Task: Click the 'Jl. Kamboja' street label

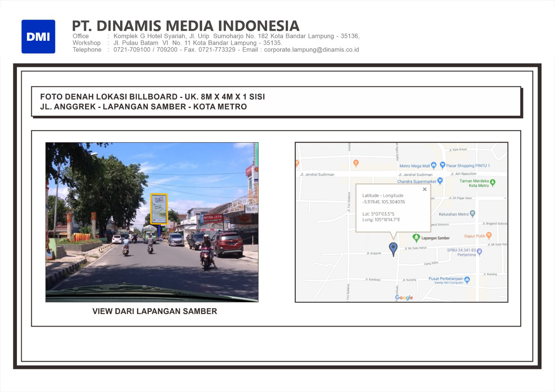Action: [x=372, y=280]
